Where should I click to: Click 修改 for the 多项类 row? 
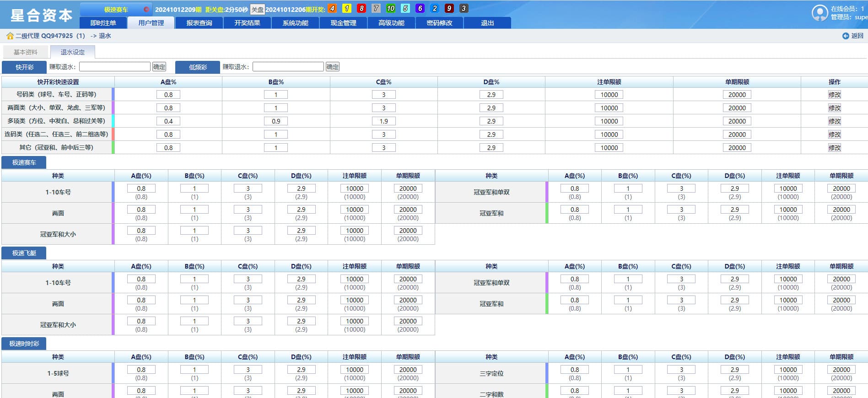click(x=834, y=121)
